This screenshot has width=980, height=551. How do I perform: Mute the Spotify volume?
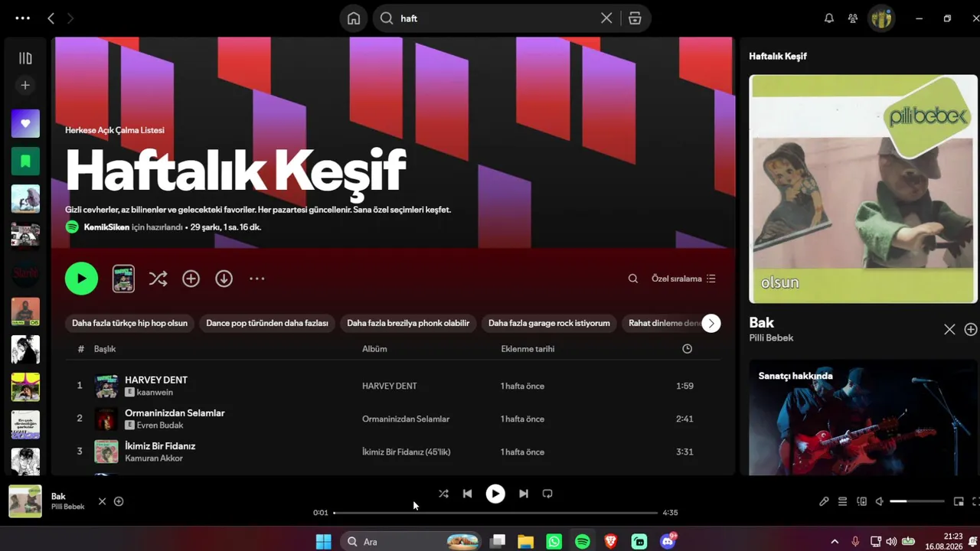point(880,501)
